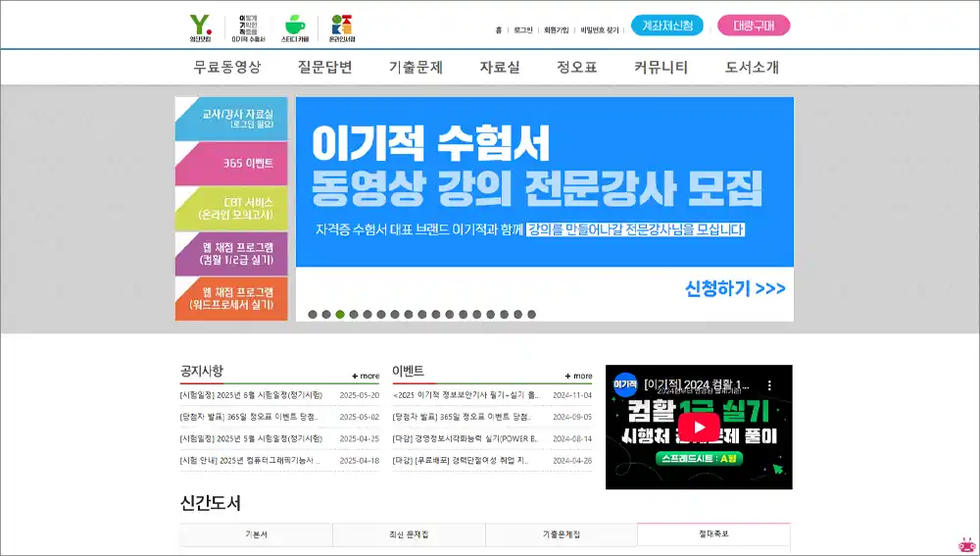The height and width of the screenshot is (556, 980).
Task: Open the 회원가입 link
Action: [556, 30]
